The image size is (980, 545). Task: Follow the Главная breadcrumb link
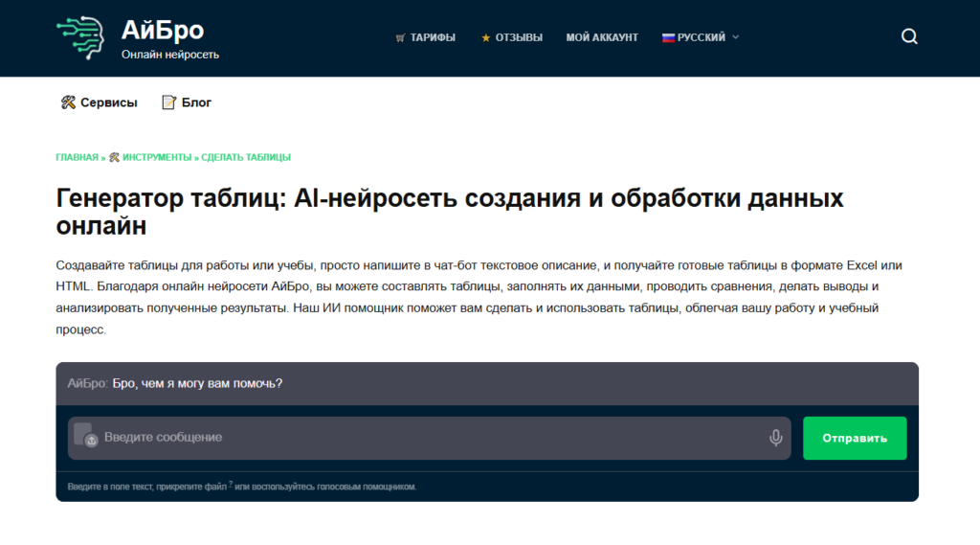[77, 157]
